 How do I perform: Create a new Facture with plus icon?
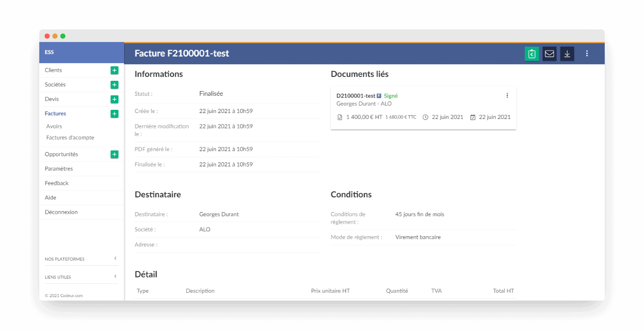pos(114,114)
